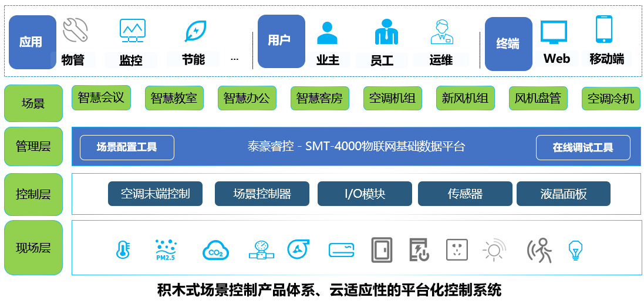Click the power meter lightning icon
Image resolution: width=644 pixels, height=304 pixels.
pos(419,250)
